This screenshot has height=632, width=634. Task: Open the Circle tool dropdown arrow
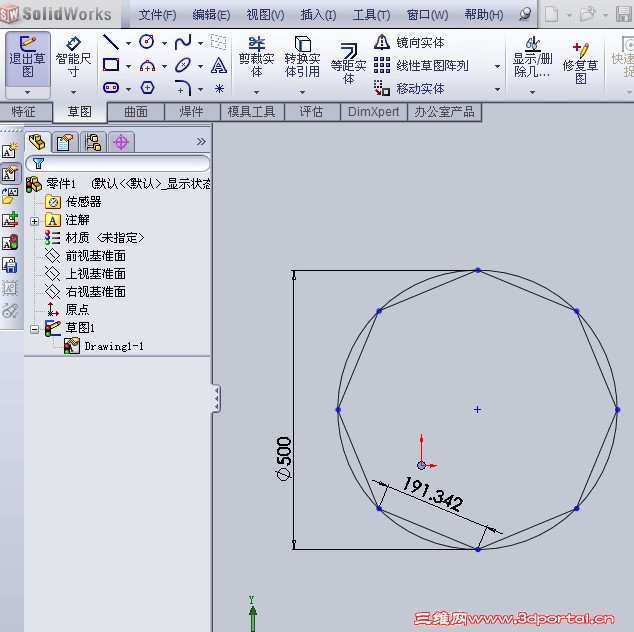(x=164, y=43)
